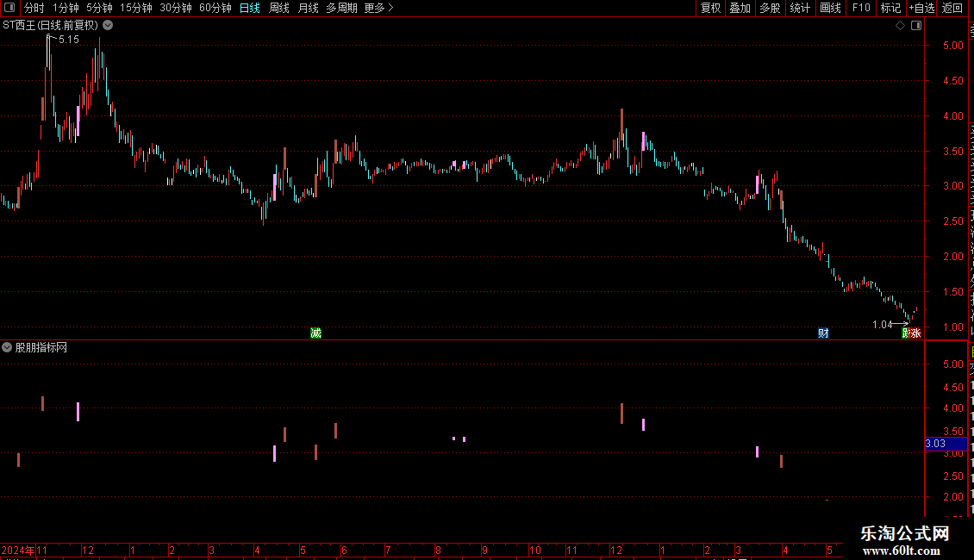Click the 5.15 high price label
The height and width of the screenshot is (560, 974).
tap(69, 40)
